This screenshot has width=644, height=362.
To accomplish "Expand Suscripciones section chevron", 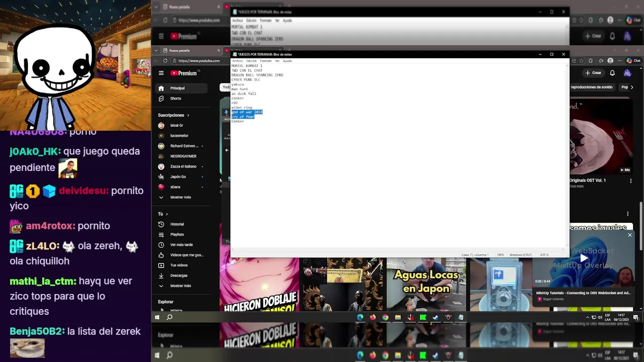I will pos(188,115).
